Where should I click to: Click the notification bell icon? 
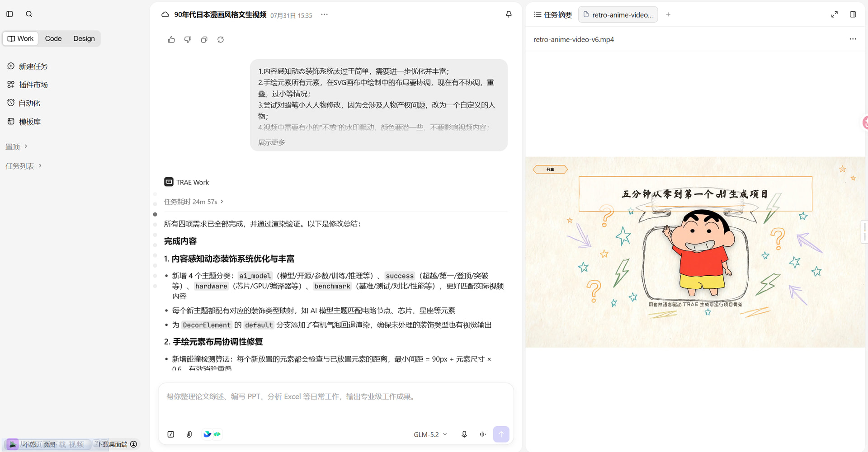(x=509, y=14)
